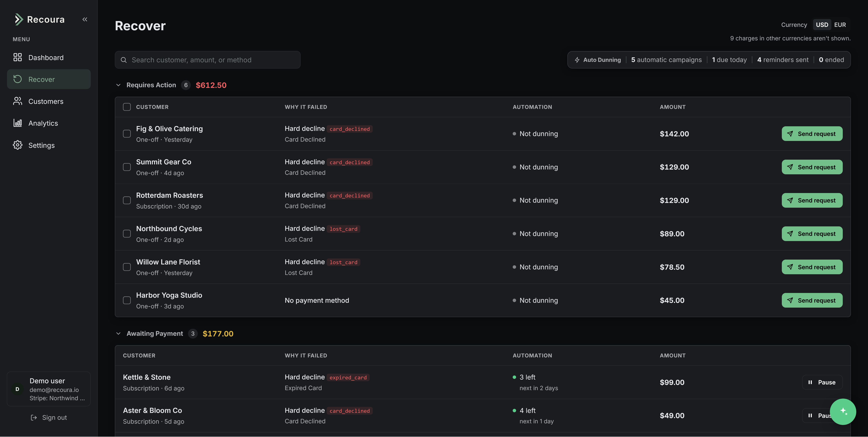
Task: Click the Demo user account card
Action: coord(49,389)
